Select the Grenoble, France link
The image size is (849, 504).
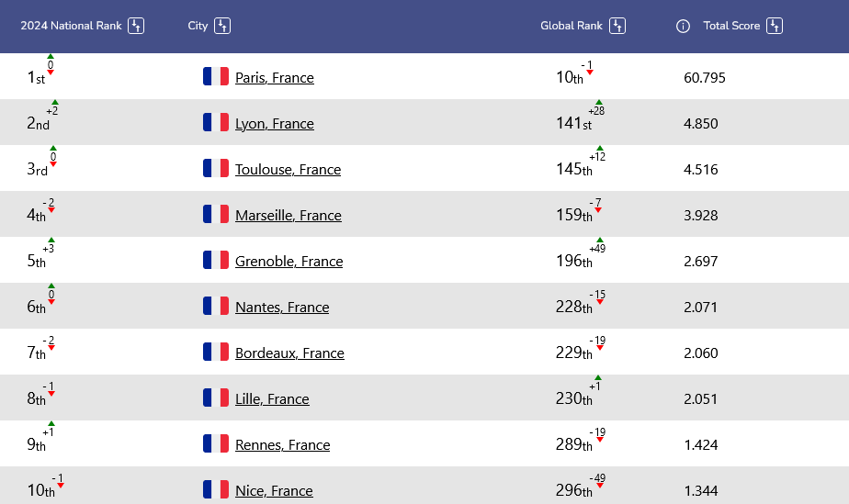(289, 262)
